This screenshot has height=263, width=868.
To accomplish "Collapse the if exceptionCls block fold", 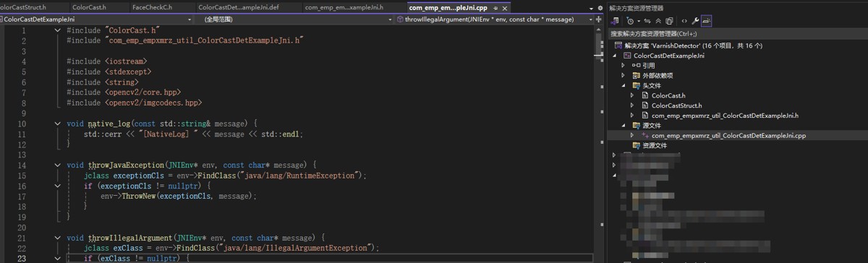I will [x=58, y=186].
